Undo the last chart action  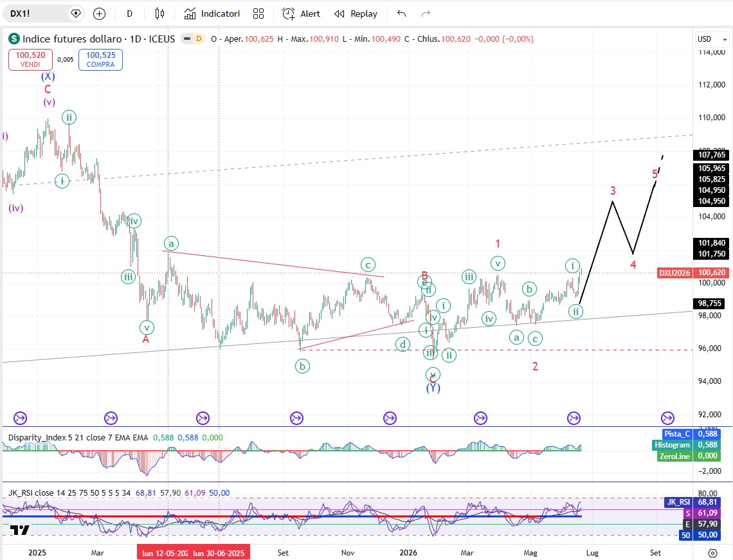coord(401,14)
